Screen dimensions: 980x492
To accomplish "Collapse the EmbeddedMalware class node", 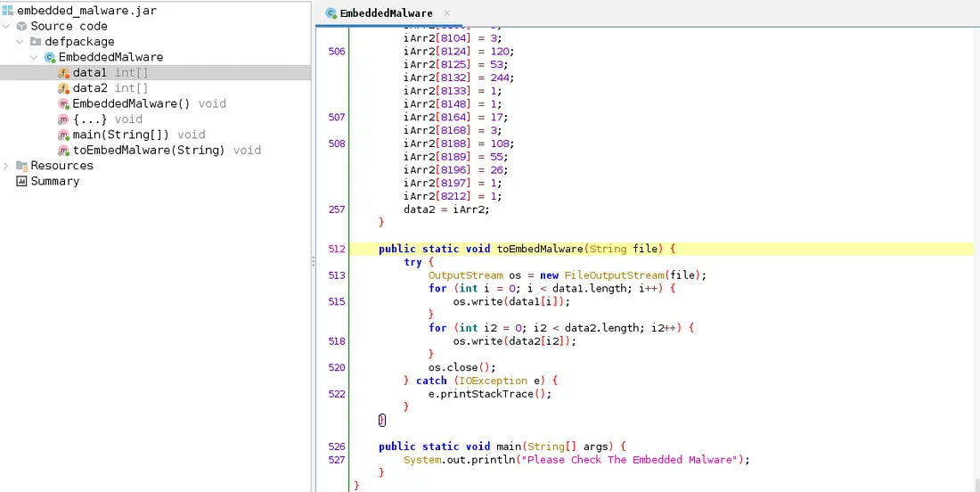I will (x=35, y=58).
